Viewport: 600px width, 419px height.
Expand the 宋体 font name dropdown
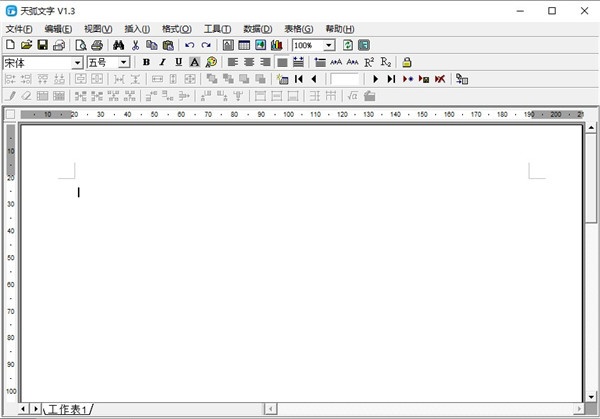coord(77,62)
